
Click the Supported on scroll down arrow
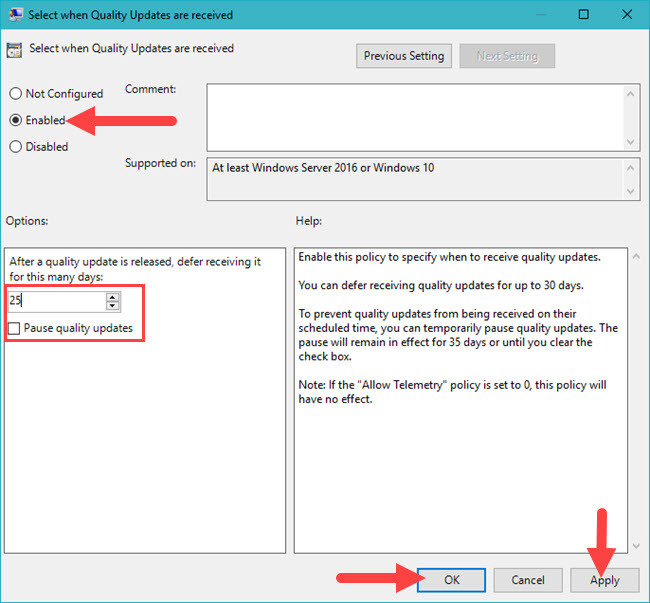[631, 191]
